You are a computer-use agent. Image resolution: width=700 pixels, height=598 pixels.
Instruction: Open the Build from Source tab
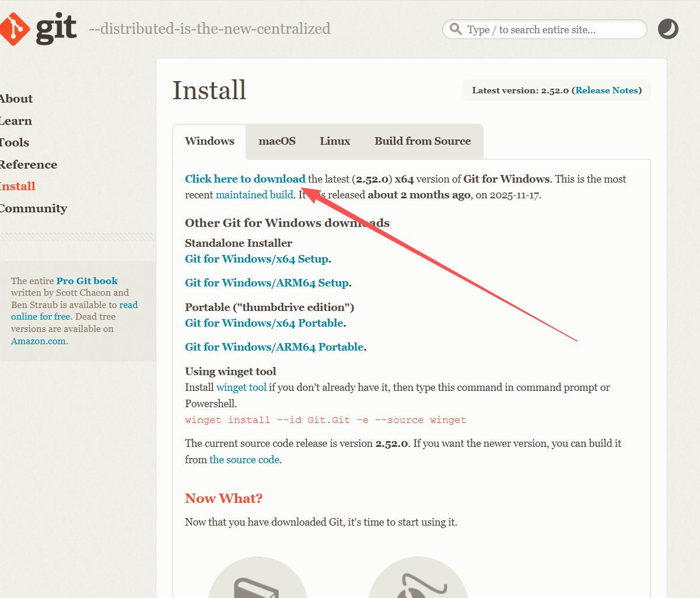tap(423, 141)
